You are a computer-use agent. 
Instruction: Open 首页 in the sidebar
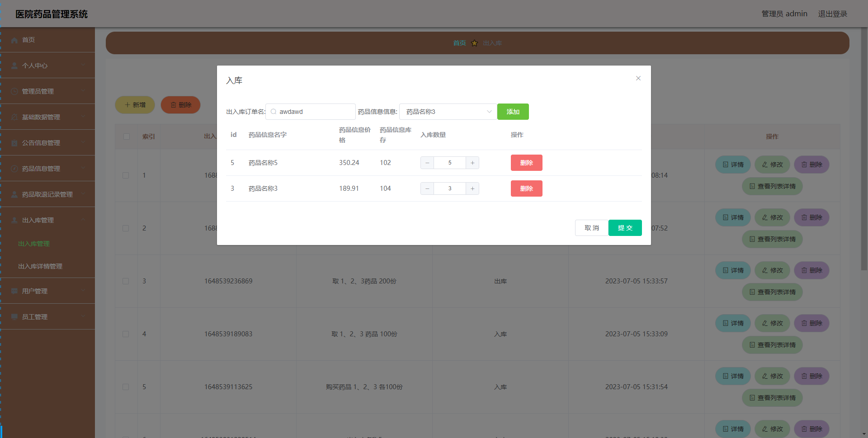pyautogui.click(x=47, y=40)
